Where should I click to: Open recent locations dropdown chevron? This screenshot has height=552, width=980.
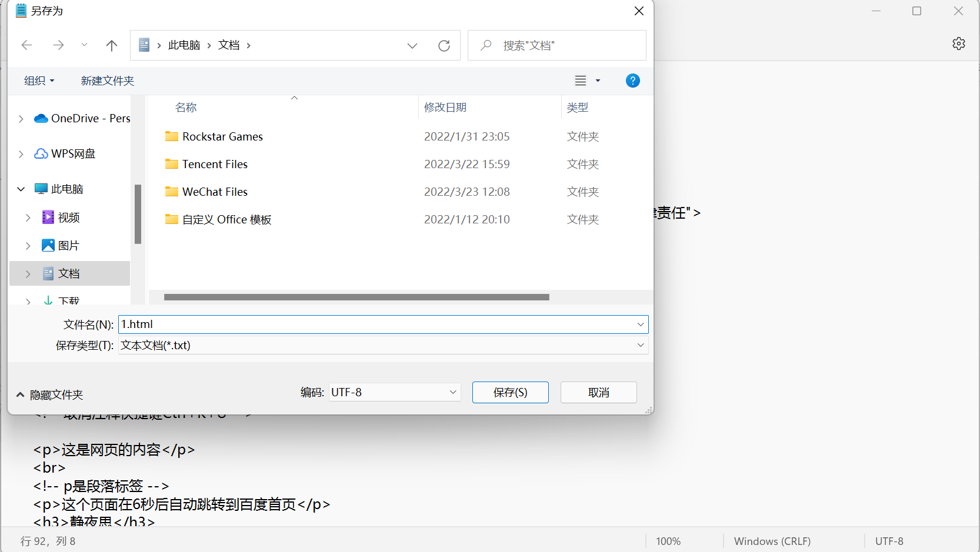pyautogui.click(x=84, y=45)
